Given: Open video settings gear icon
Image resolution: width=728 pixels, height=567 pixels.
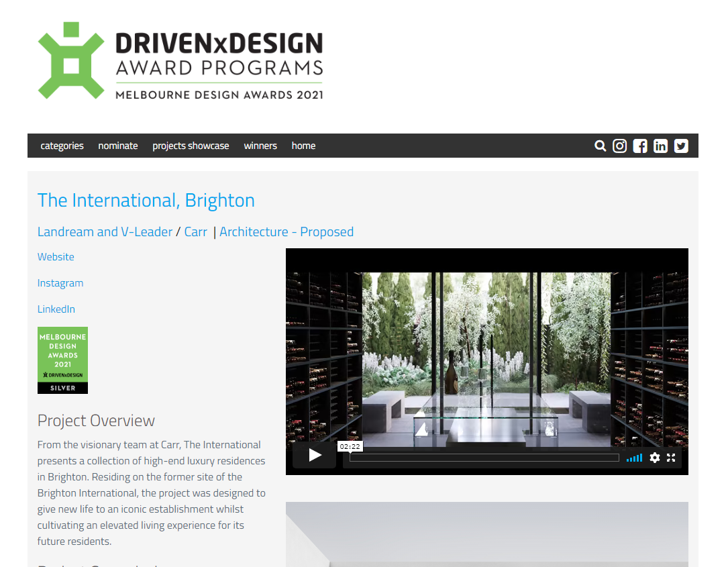Looking at the screenshot, I should pyautogui.click(x=655, y=458).
